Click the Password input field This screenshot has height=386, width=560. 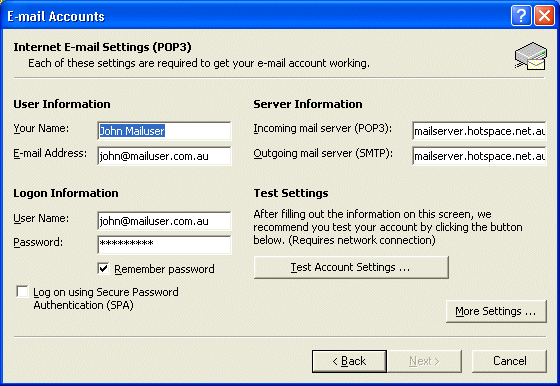point(164,244)
